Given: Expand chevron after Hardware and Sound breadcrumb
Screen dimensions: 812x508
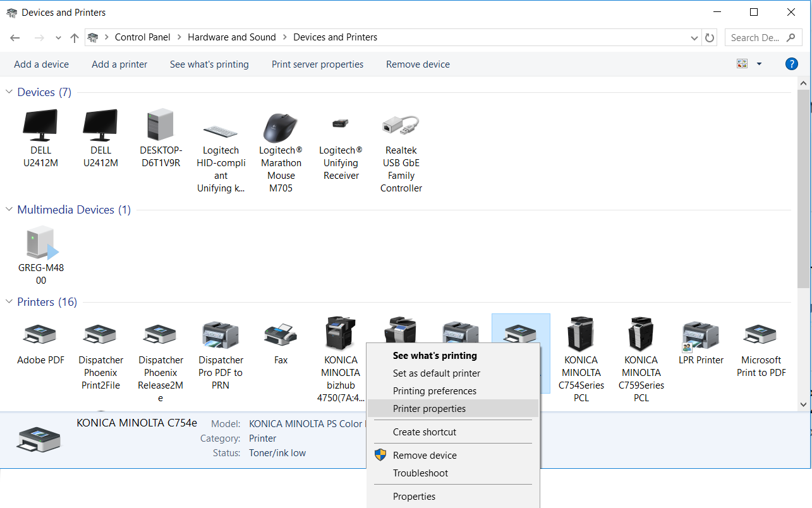Looking at the screenshot, I should (284, 37).
